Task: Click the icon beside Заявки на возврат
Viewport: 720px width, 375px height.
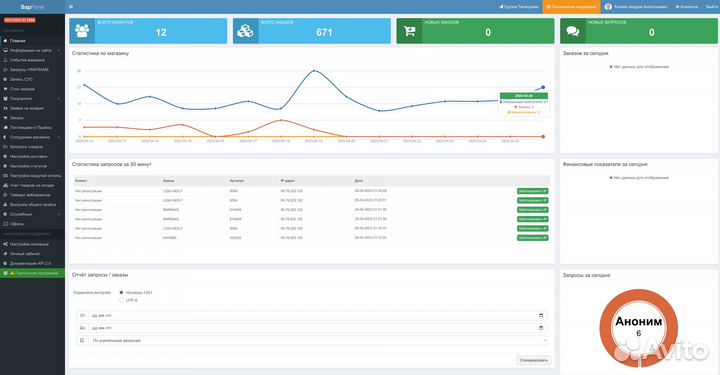Action: coord(6,108)
